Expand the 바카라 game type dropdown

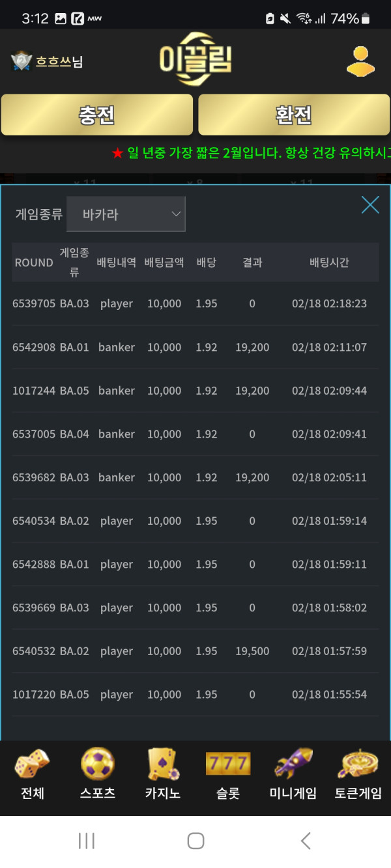[x=126, y=214]
